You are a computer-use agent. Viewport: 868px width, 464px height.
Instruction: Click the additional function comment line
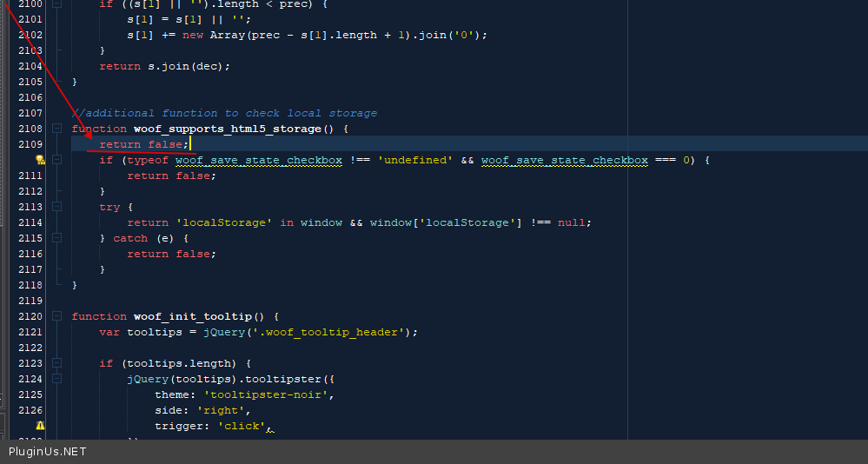(224, 113)
